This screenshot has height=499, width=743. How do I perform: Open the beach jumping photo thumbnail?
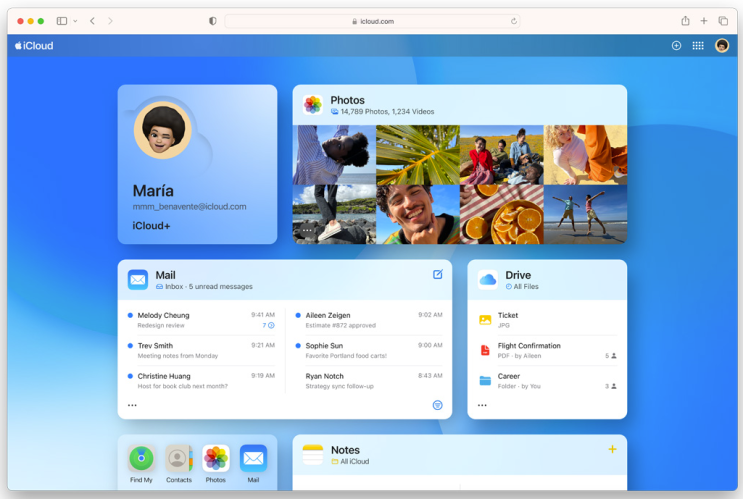click(x=585, y=215)
